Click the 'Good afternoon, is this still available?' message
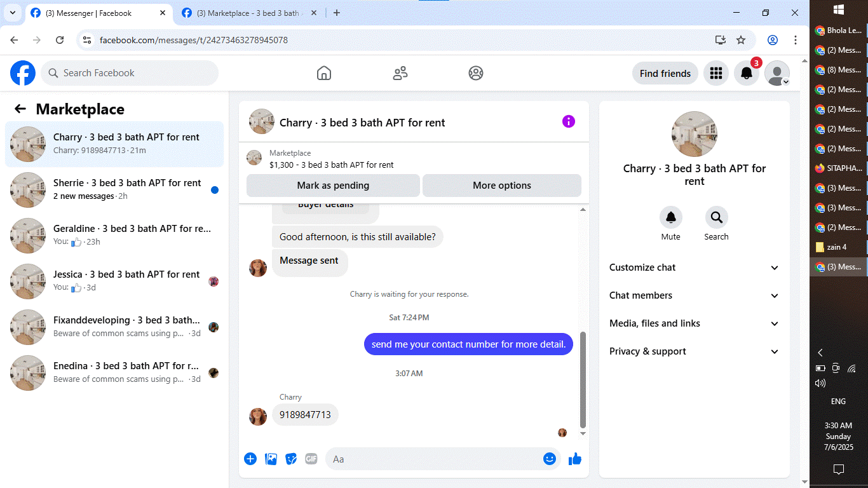Viewport: 868px width, 488px height. pyautogui.click(x=358, y=237)
